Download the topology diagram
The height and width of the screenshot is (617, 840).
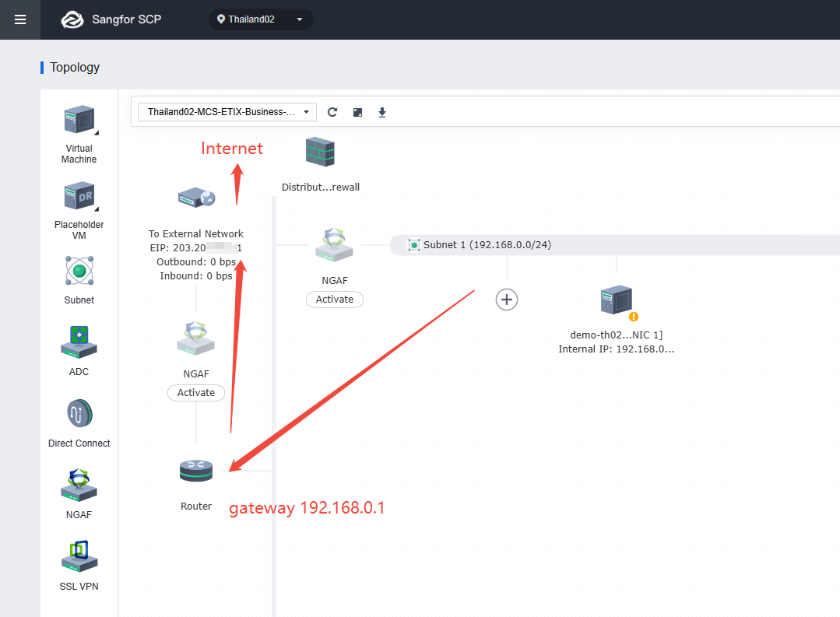click(x=382, y=112)
